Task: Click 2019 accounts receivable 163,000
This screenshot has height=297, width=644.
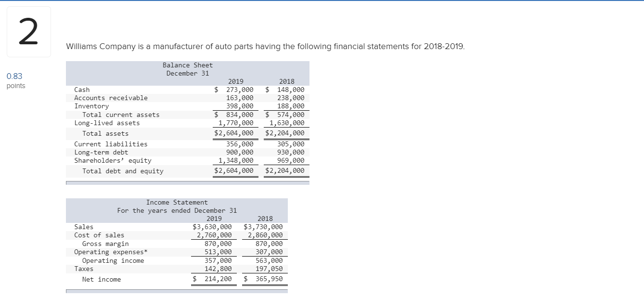Action: [240, 98]
